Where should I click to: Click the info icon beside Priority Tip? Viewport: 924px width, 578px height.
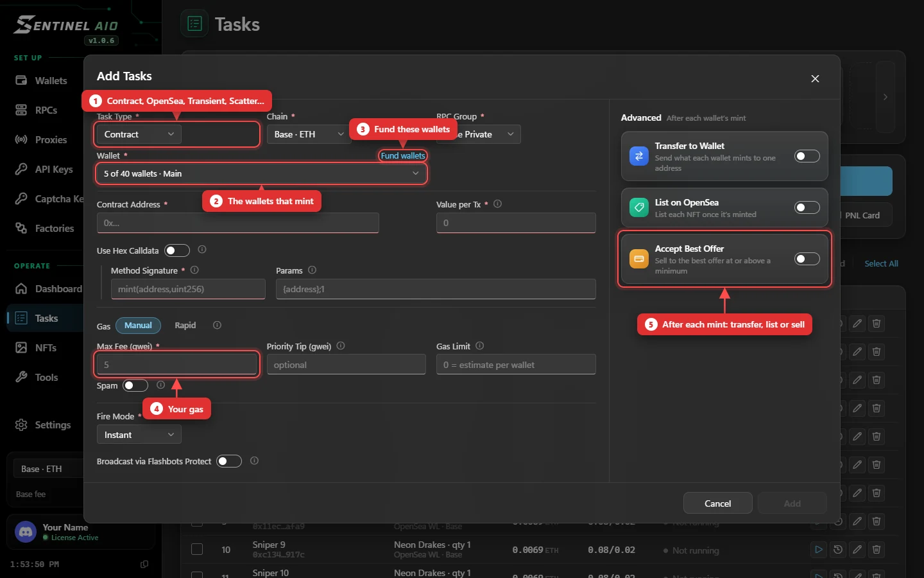(341, 346)
